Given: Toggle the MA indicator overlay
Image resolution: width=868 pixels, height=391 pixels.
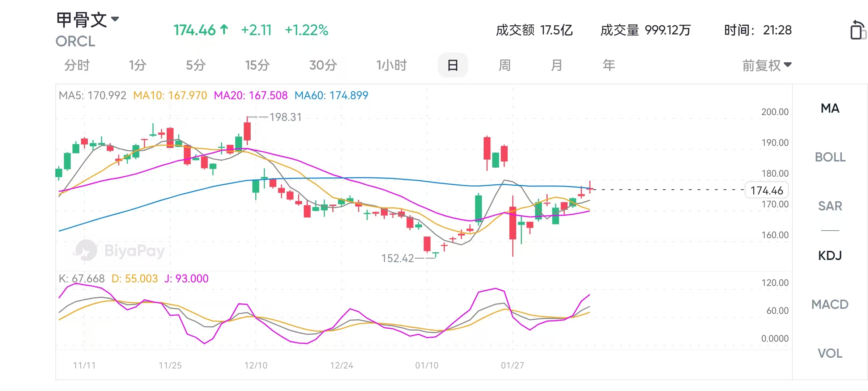Looking at the screenshot, I should (830, 108).
